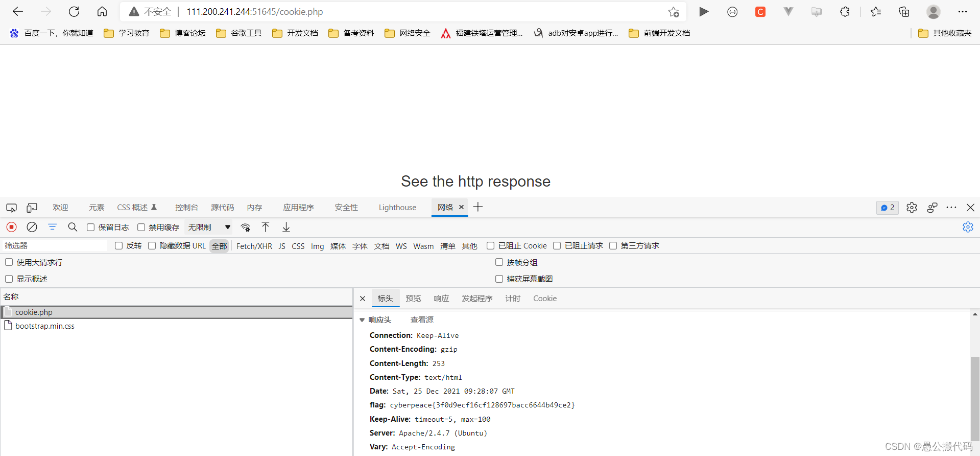Open the Cookie request detail tab
This screenshot has height=456, width=980.
tap(545, 299)
